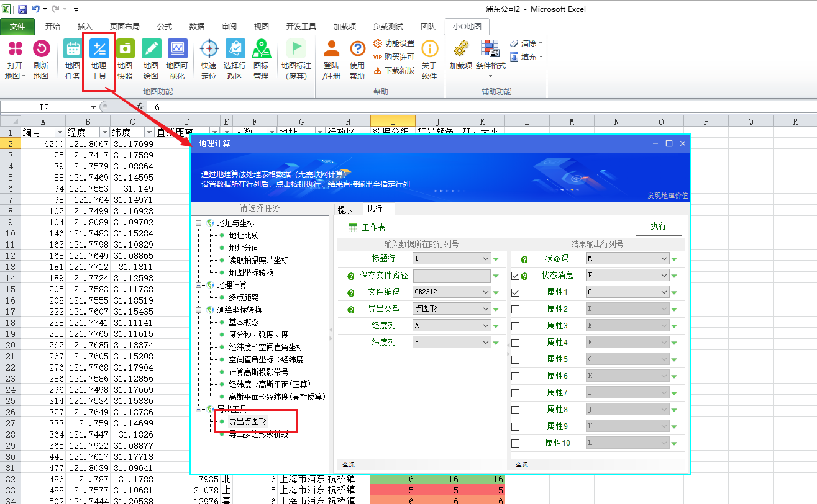Launch the 地理工具 ribbon tool
Screen dimensions: 817x504
99,60
